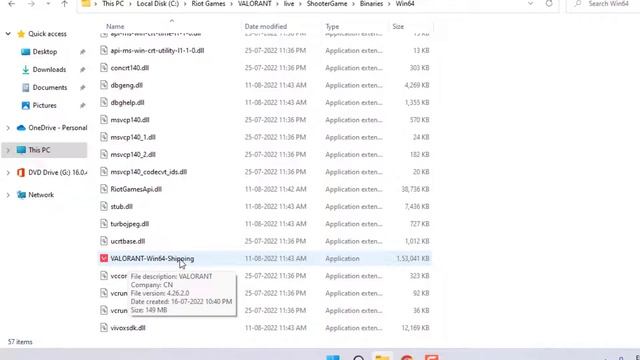This screenshot has width=640, height=360.
Task: Click the vivoxsdk.dll file icon
Action: [104, 327]
